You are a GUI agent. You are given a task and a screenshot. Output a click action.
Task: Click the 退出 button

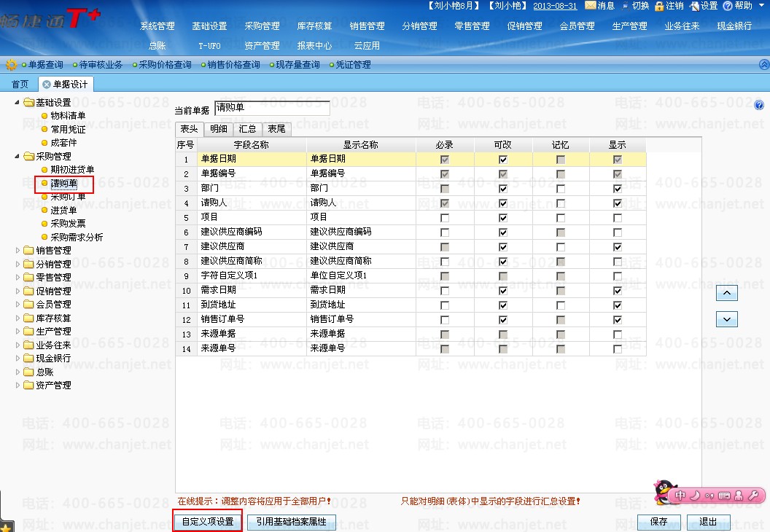point(707,522)
